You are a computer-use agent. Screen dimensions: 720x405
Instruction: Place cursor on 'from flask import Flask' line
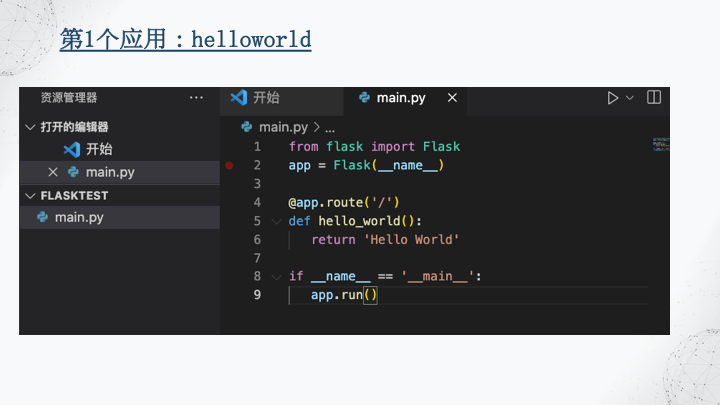[374, 147]
